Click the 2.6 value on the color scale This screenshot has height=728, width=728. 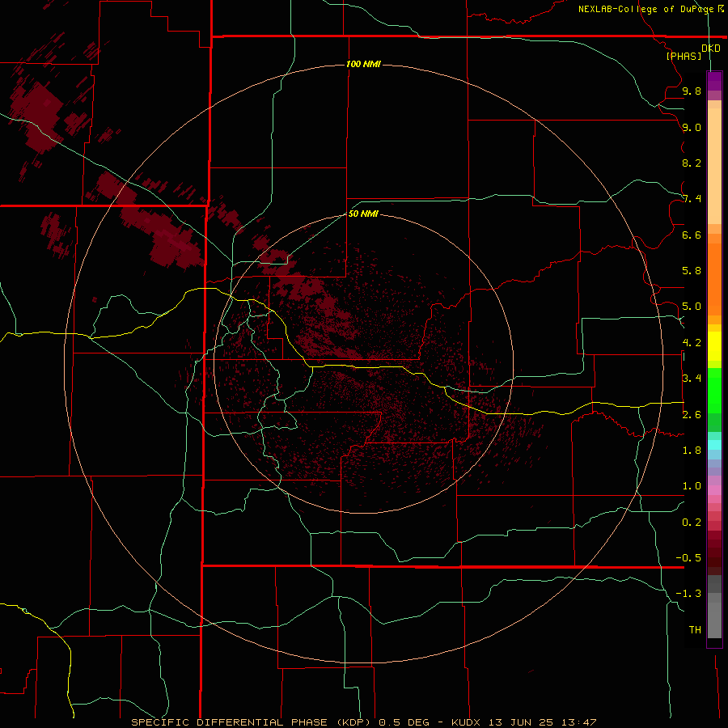point(692,414)
